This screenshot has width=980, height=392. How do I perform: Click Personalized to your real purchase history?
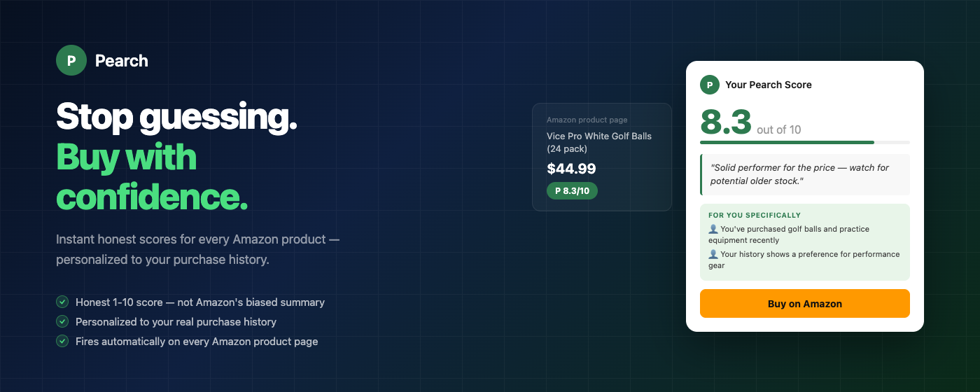coord(176,322)
